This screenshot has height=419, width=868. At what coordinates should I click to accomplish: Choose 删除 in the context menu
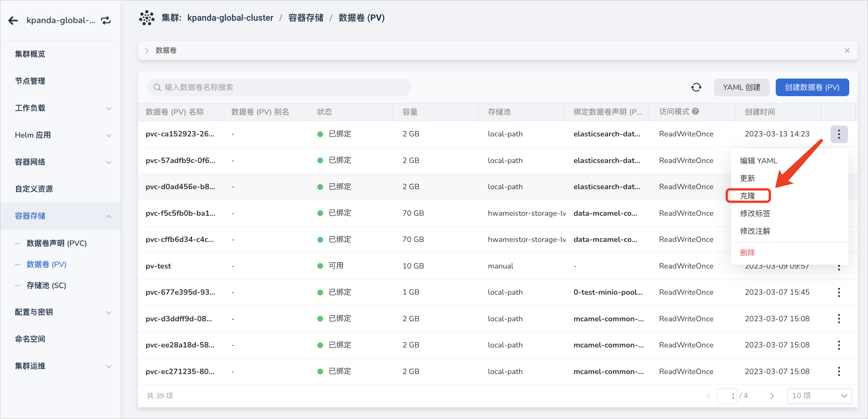(748, 252)
